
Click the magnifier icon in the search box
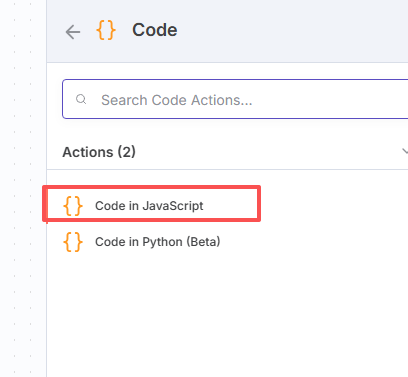81,99
